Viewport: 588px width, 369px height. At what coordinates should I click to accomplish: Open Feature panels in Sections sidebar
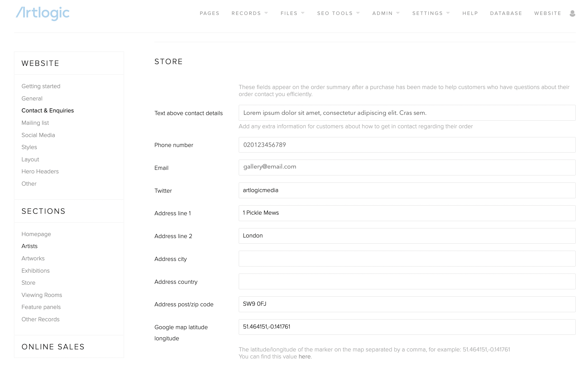41,307
